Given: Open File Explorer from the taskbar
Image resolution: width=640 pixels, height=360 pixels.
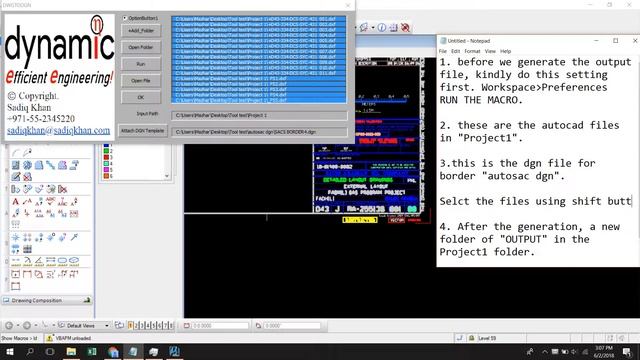Looking at the screenshot, I should click(x=71, y=351).
